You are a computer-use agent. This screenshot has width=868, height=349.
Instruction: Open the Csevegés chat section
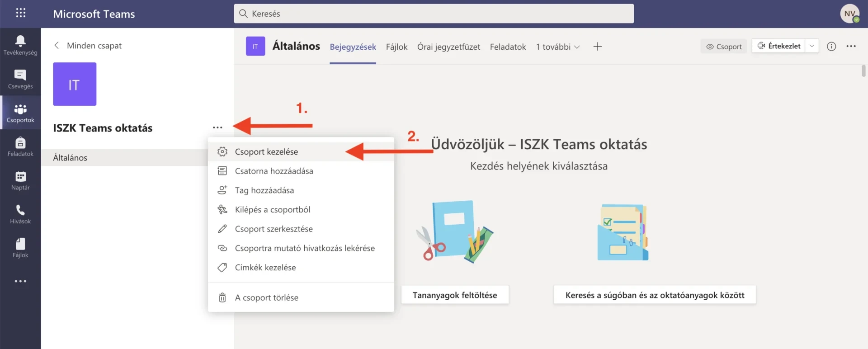(x=20, y=79)
